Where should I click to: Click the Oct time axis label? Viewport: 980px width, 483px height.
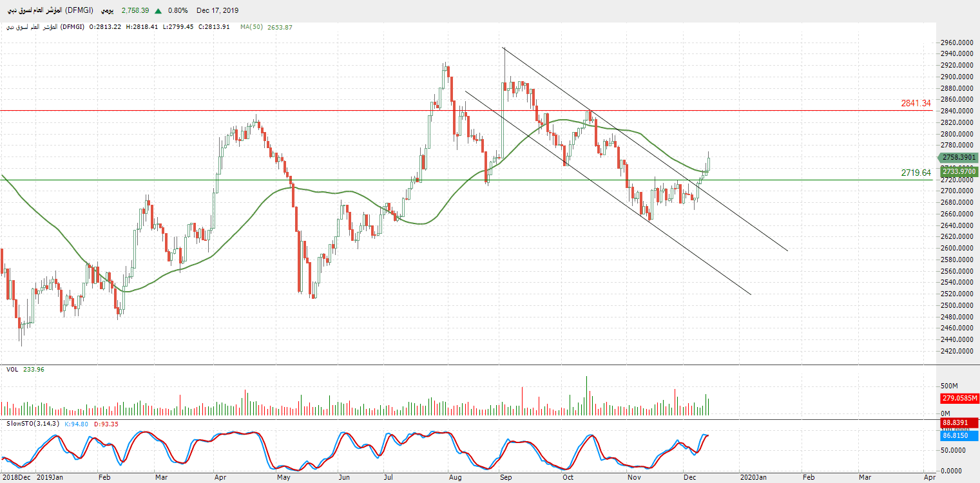click(x=568, y=478)
